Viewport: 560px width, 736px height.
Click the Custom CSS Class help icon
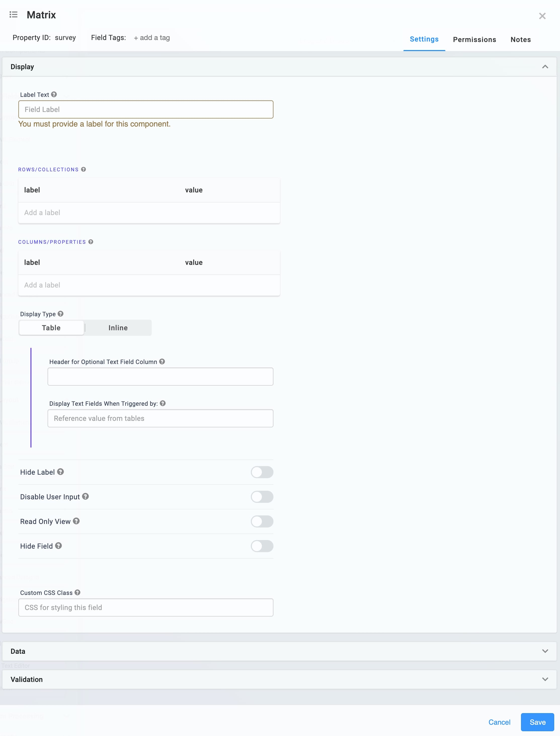77,592
